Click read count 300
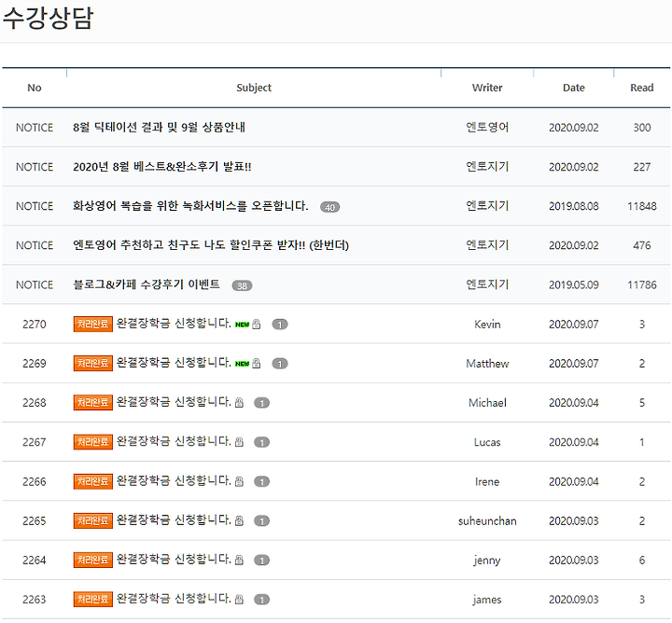Image resolution: width=672 pixels, height=623 pixels. [x=642, y=128]
